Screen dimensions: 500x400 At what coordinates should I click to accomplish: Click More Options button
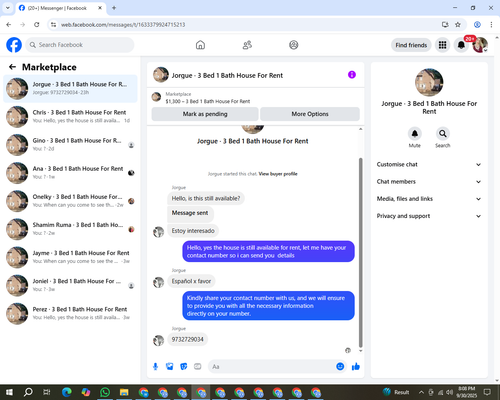click(310, 114)
